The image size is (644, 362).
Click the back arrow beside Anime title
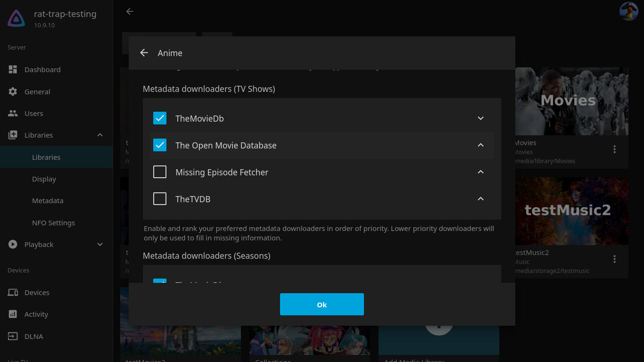pyautogui.click(x=144, y=53)
